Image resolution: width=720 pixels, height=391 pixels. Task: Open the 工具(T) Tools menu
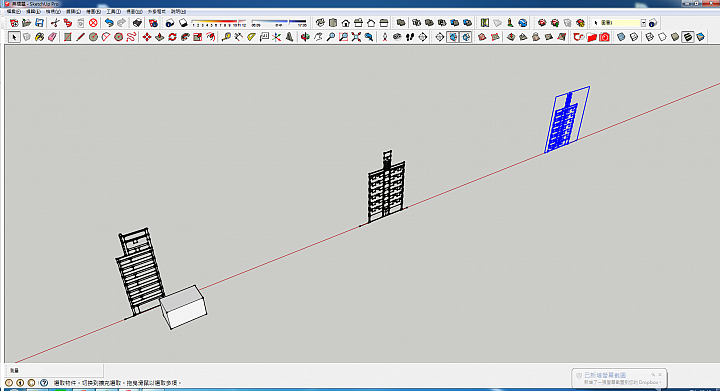[113, 11]
